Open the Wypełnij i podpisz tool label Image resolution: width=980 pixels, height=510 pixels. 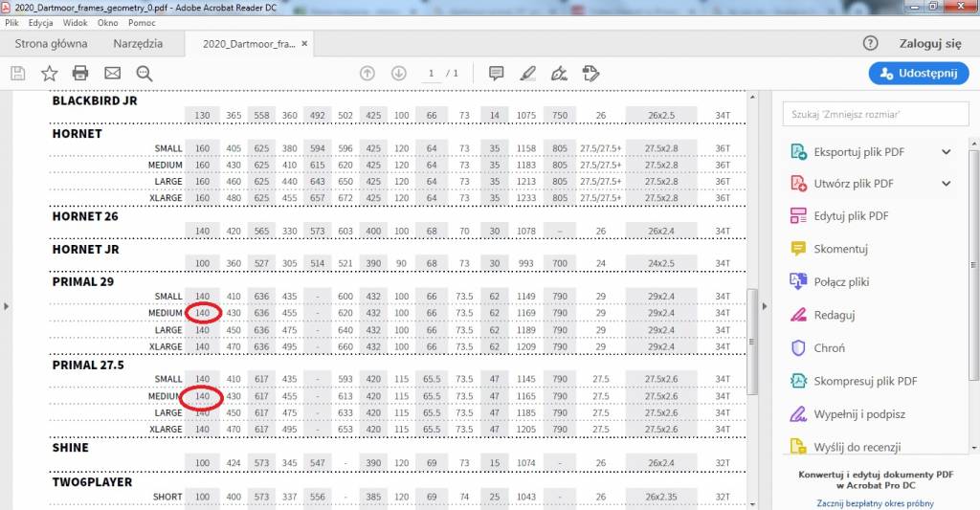[859, 413]
